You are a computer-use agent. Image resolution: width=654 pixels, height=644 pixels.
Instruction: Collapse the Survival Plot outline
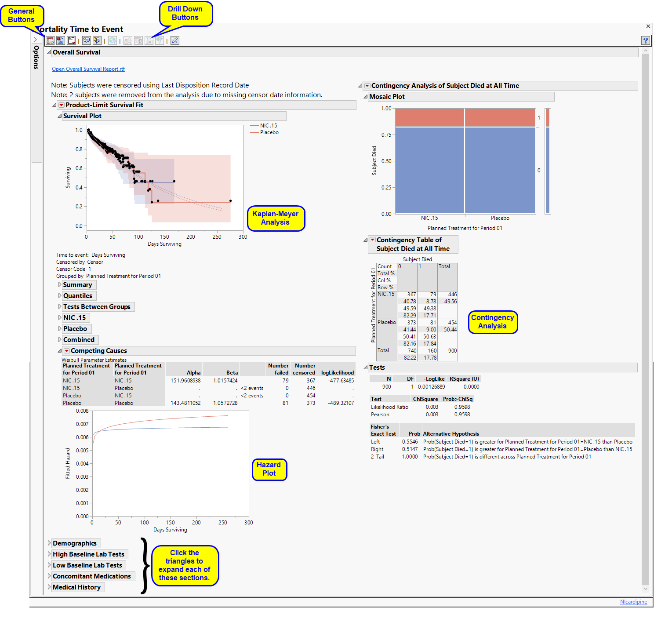pyautogui.click(x=60, y=116)
